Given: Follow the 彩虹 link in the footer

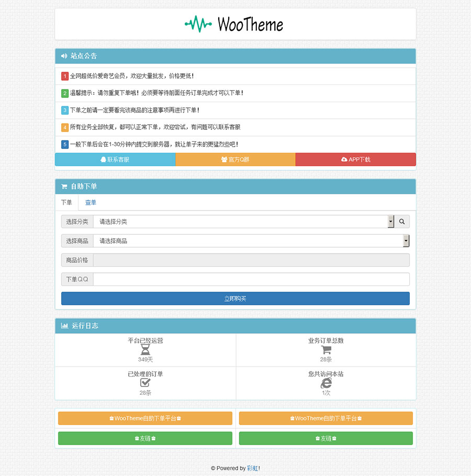Looking at the screenshot, I should pyautogui.click(x=252, y=468).
